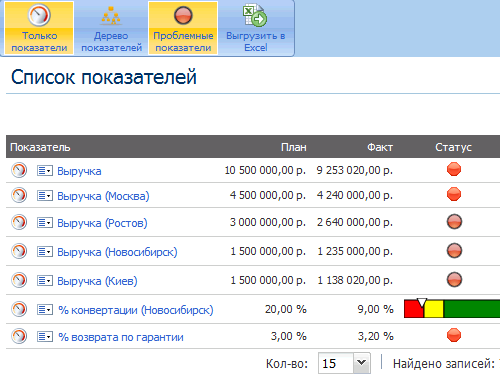500x381 pixels.
Task: Open the % конвертации (Новосибирск) link
Action: [136, 310]
